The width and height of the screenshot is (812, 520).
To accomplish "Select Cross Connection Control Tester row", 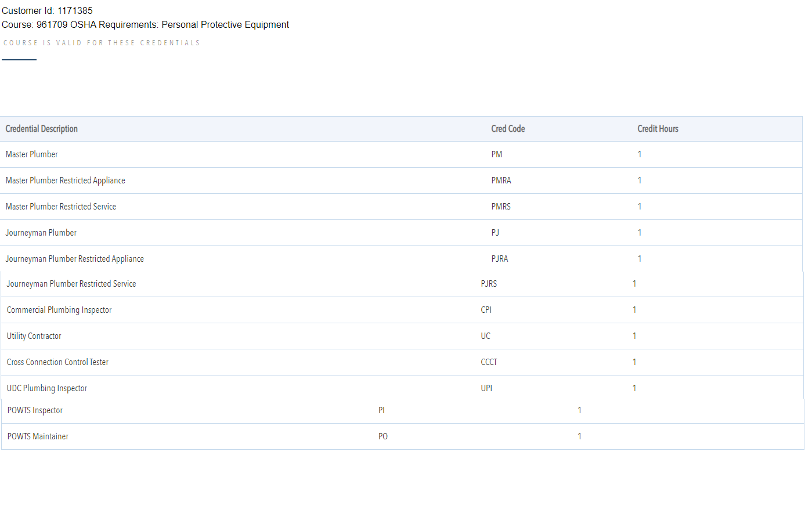I will pos(58,362).
